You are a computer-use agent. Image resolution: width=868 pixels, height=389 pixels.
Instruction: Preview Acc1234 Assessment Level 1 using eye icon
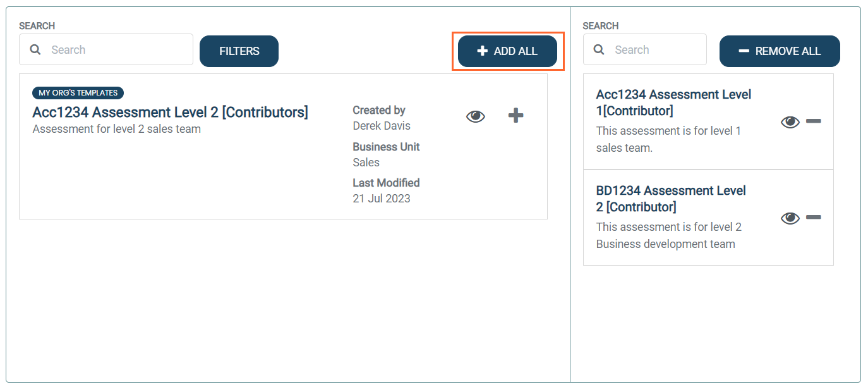click(790, 122)
